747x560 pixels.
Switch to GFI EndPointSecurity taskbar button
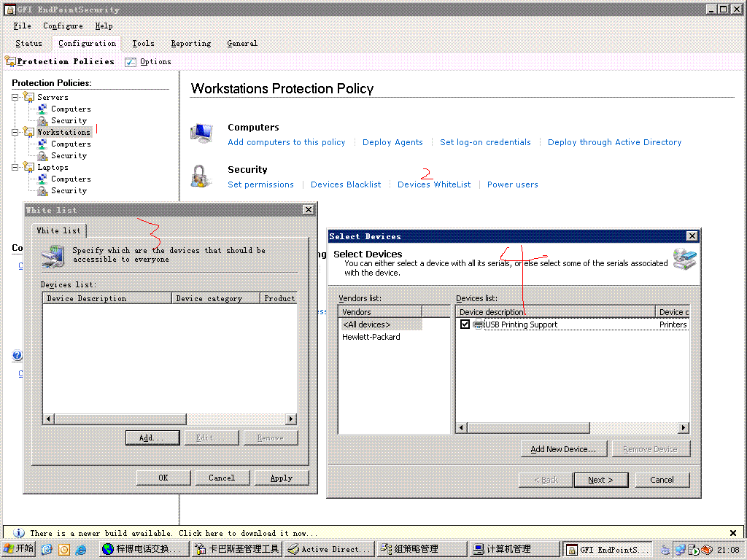pyautogui.click(x=608, y=550)
